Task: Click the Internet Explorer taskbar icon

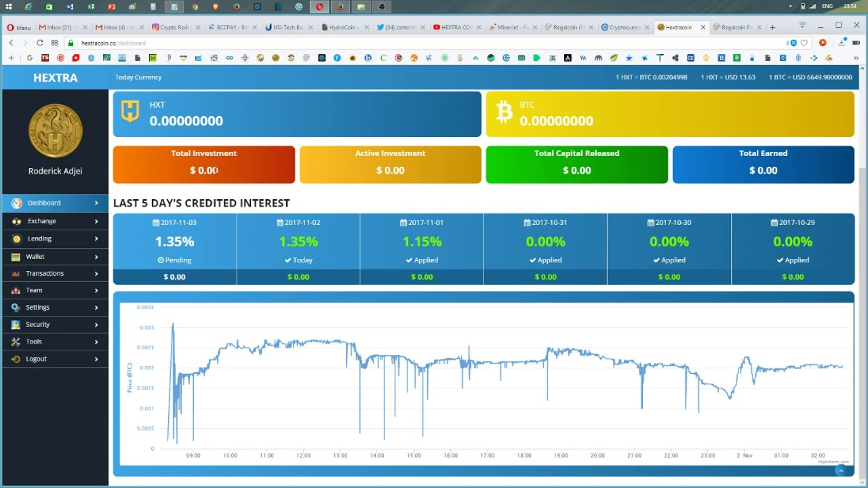Action: click(x=28, y=7)
